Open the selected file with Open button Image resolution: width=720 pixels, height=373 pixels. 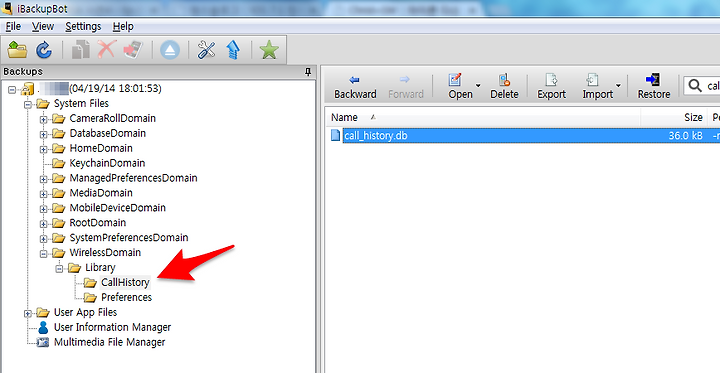coord(461,87)
